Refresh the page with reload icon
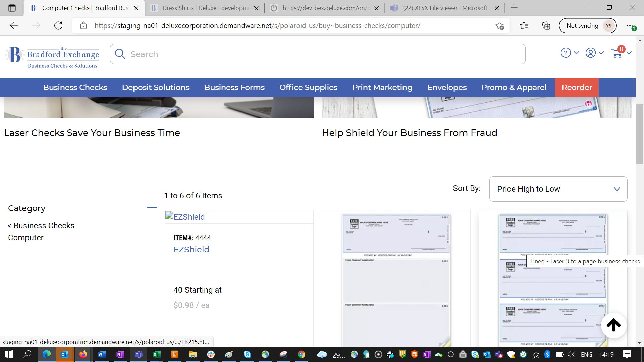644x362 pixels. (x=58, y=26)
